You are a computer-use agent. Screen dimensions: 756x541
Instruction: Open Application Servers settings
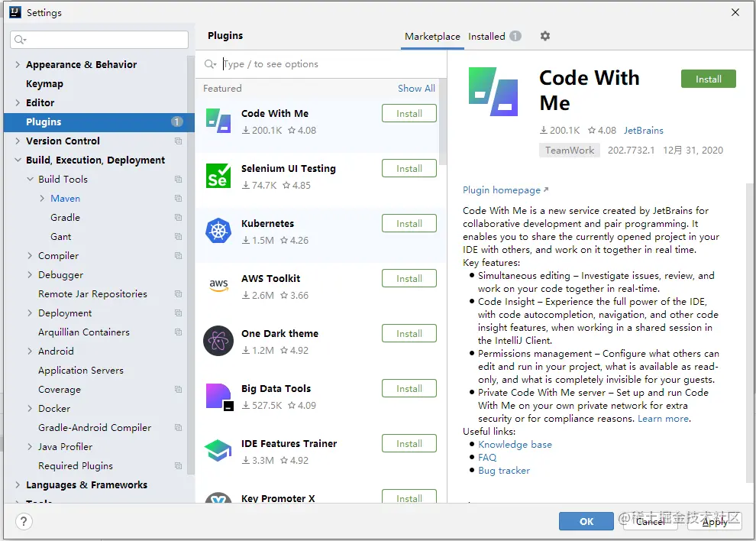click(80, 370)
